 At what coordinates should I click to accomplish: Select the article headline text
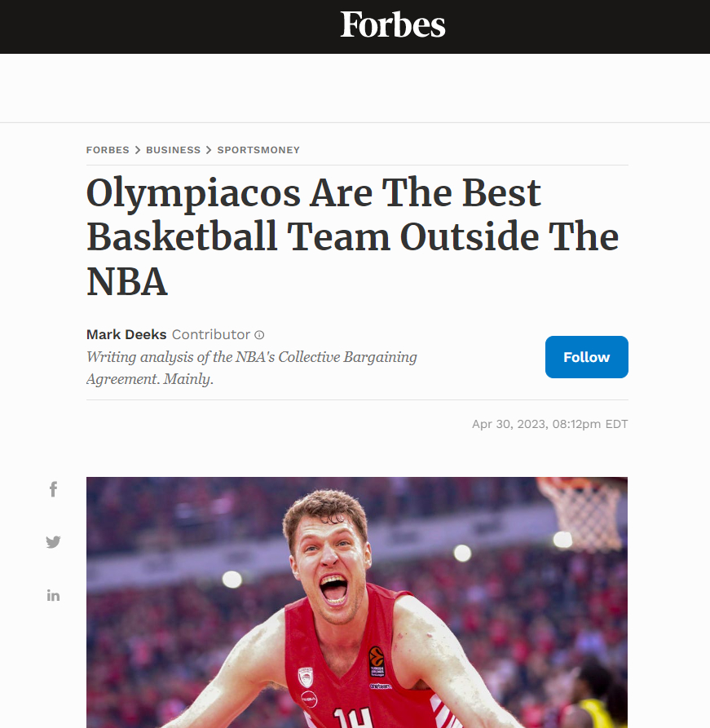pos(352,236)
